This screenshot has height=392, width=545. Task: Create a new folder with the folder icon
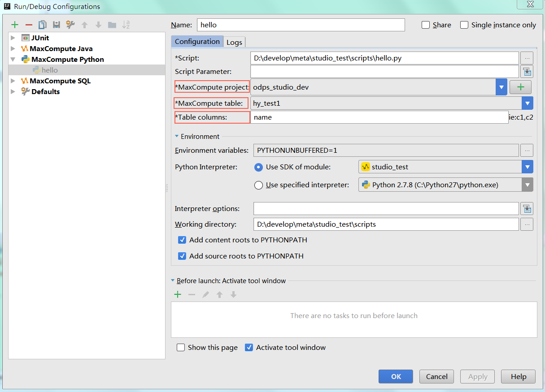112,25
